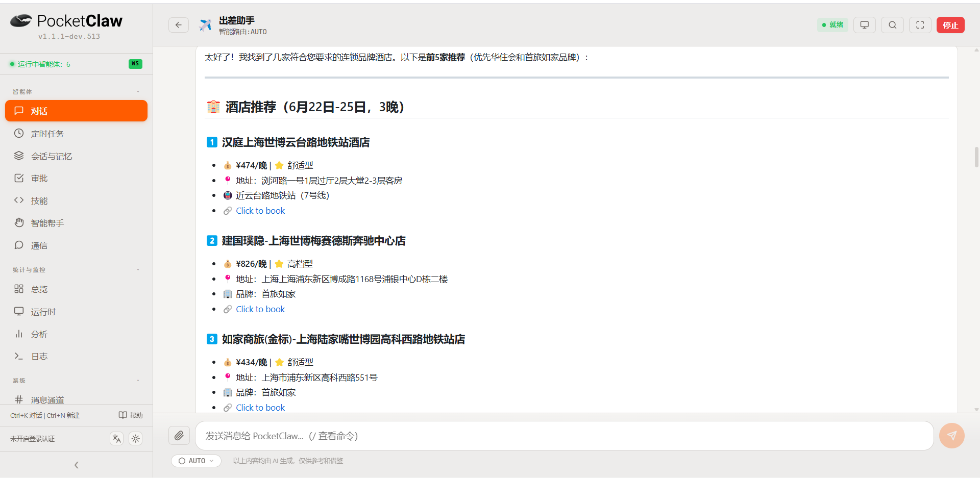
Task: Click to book the 汉庭 hotel
Action: (260, 211)
